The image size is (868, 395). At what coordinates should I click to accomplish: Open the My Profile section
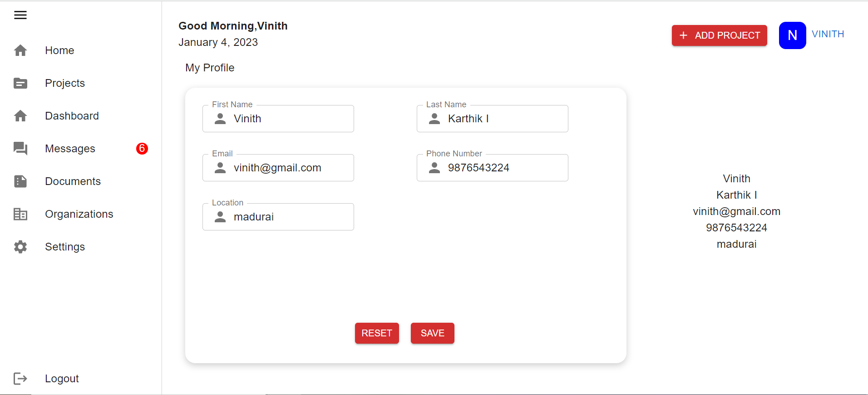point(209,67)
